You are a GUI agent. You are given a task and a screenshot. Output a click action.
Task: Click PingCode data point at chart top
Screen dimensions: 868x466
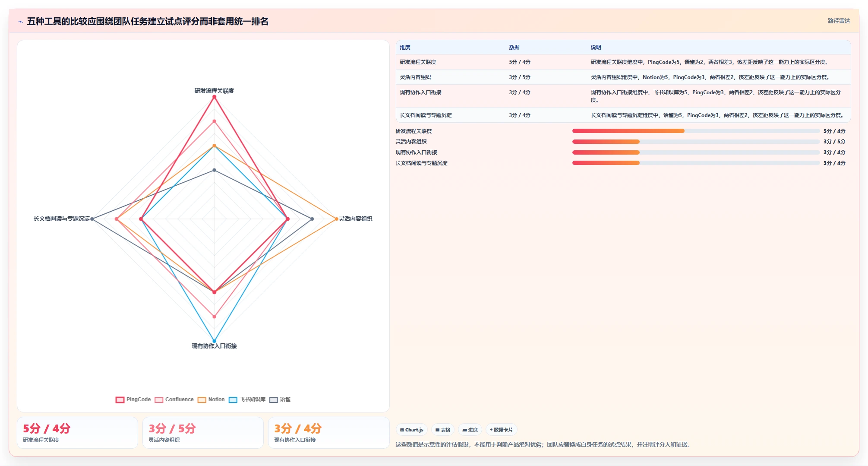click(x=214, y=97)
